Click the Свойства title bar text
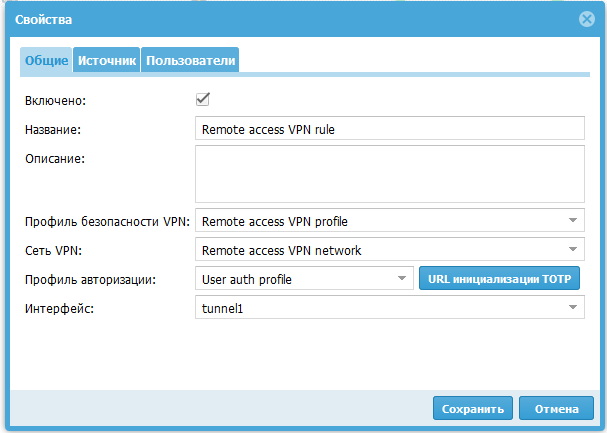 point(43,20)
